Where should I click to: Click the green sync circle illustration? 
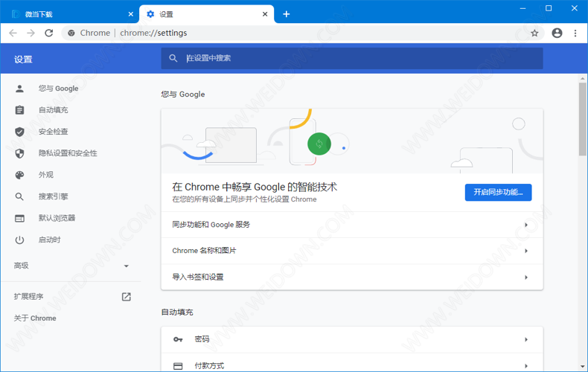tap(319, 144)
